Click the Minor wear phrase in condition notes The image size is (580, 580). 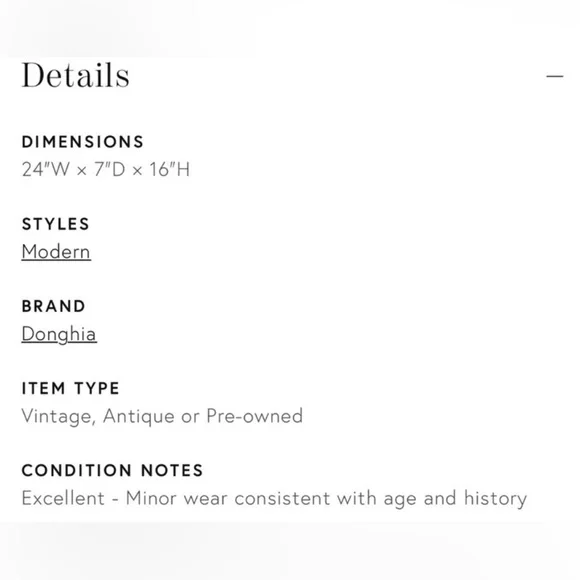pyautogui.click(x=176, y=498)
